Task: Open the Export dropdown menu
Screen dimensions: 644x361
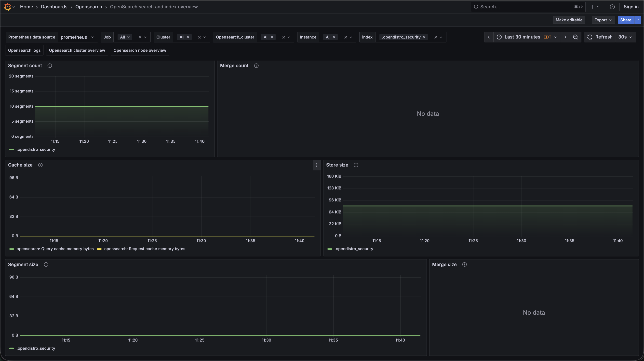Action: point(603,20)
